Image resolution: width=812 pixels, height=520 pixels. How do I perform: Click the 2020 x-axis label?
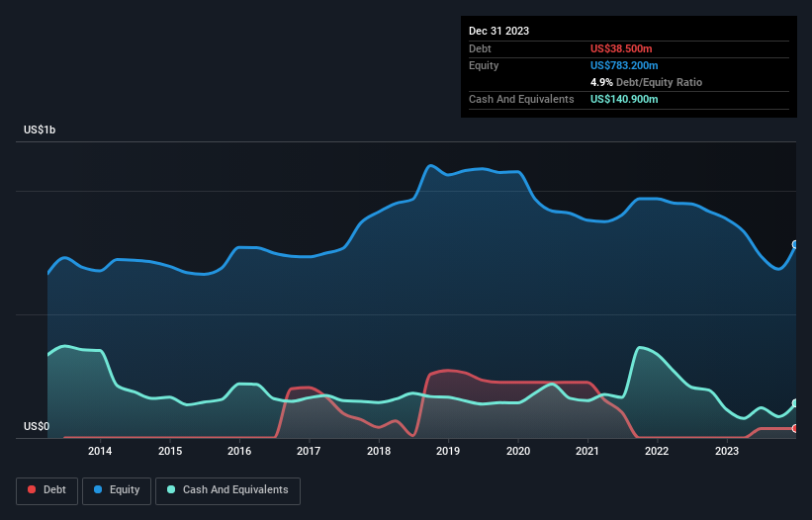click(518, 451)
